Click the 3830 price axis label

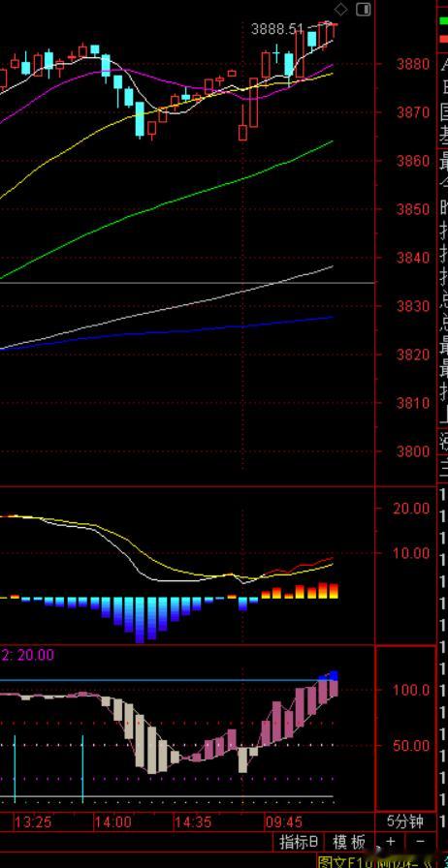coord(413,306)
